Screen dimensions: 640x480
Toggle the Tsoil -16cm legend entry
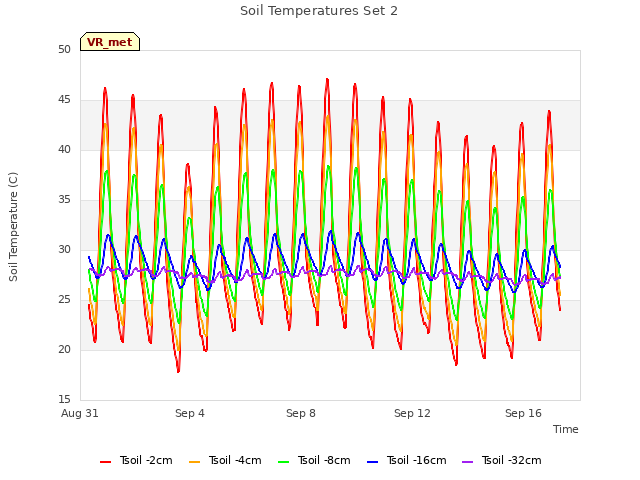coord(407,460)
